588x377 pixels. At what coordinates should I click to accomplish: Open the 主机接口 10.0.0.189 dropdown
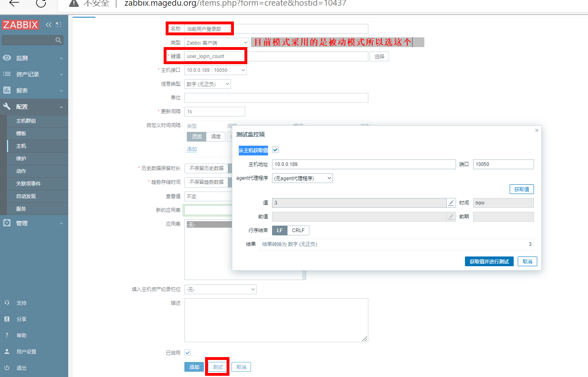(216, 70)
